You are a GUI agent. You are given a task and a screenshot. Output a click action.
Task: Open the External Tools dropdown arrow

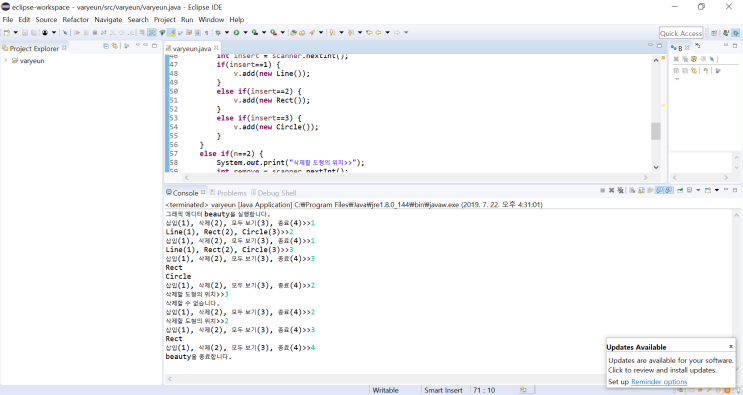(x=282, y=33)
